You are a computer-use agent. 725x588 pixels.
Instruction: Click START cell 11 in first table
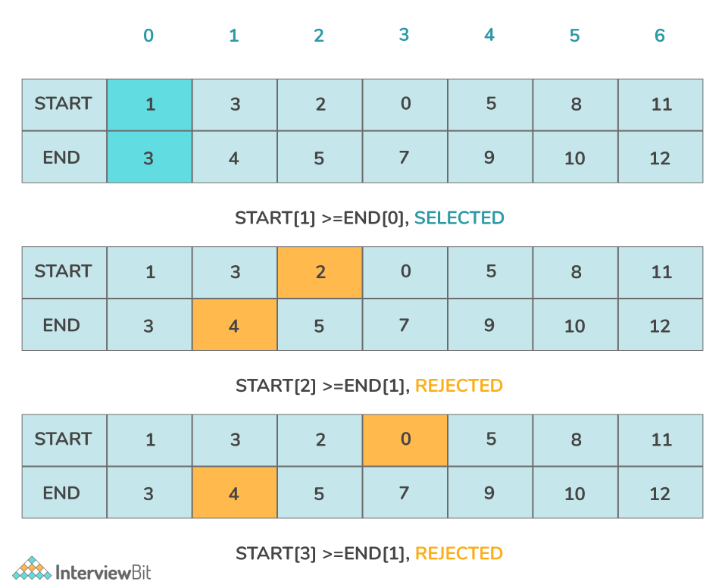click(x=661, y=105)
